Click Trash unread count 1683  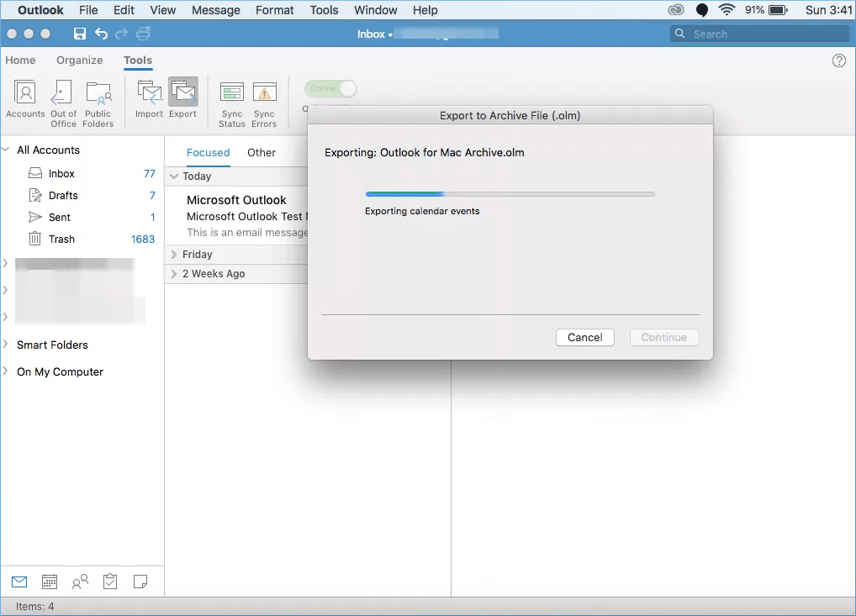[x=143, y=239]
